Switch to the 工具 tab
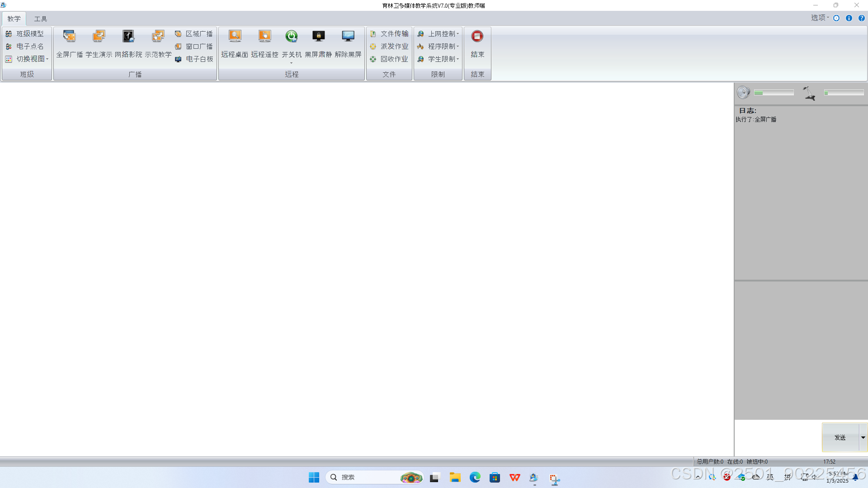This screenshot has height=488, width=868. click(40, 19)
